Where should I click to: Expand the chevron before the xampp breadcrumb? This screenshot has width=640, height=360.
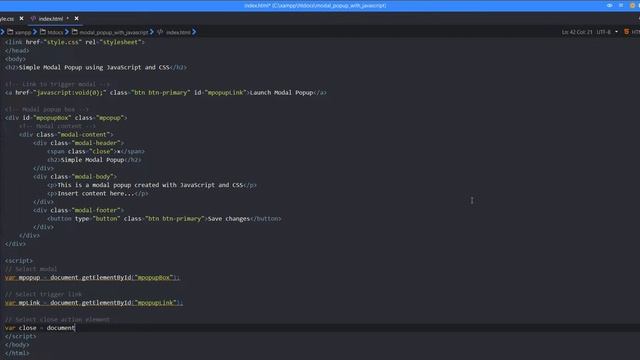[x=2, y=32]
